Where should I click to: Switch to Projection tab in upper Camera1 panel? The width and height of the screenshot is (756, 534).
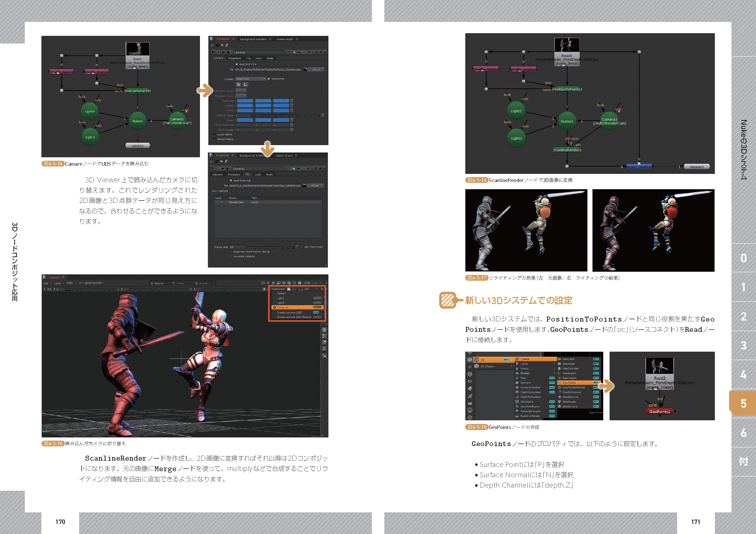(235, 58)
